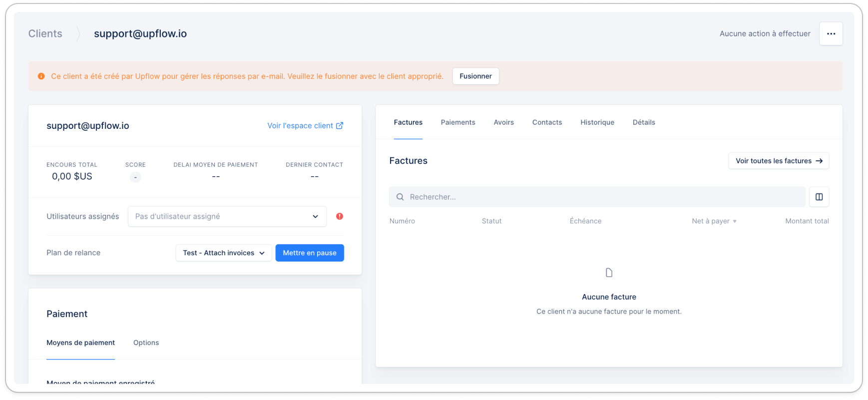Click the Aucune action à effectuer text
The height and width of the screenshot is (400, 868).
765,33
